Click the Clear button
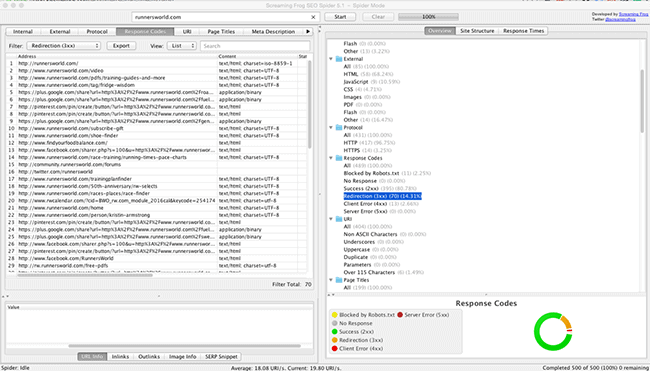This screenshot has height=371, width=650. point(378,17)
